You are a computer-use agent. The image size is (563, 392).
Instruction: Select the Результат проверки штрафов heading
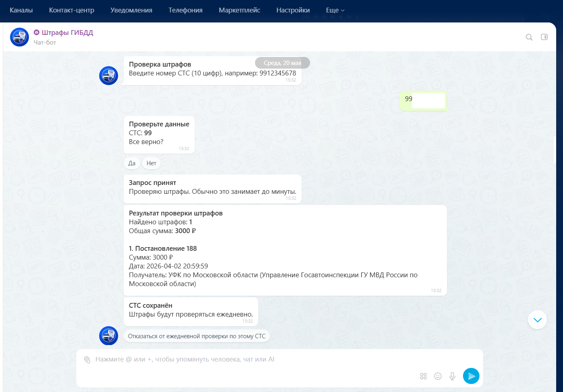pyautogui.click(x=175, y=213)
